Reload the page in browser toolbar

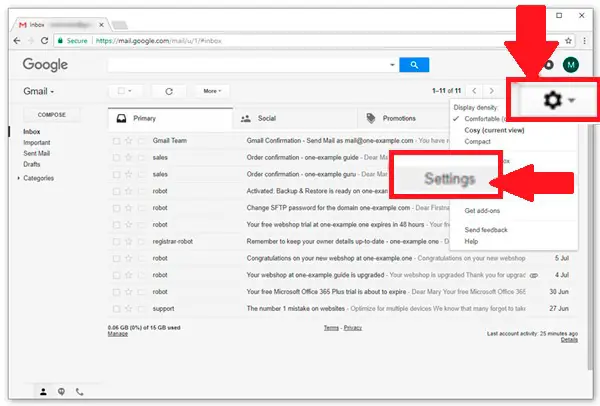pyautogui.click(x=44, y=41)
